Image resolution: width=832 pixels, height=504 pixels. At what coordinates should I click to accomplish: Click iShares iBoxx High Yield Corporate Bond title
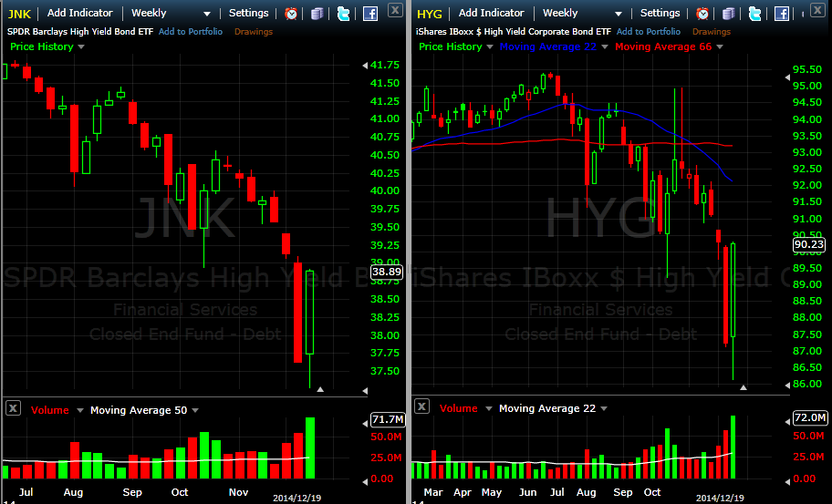513,31
